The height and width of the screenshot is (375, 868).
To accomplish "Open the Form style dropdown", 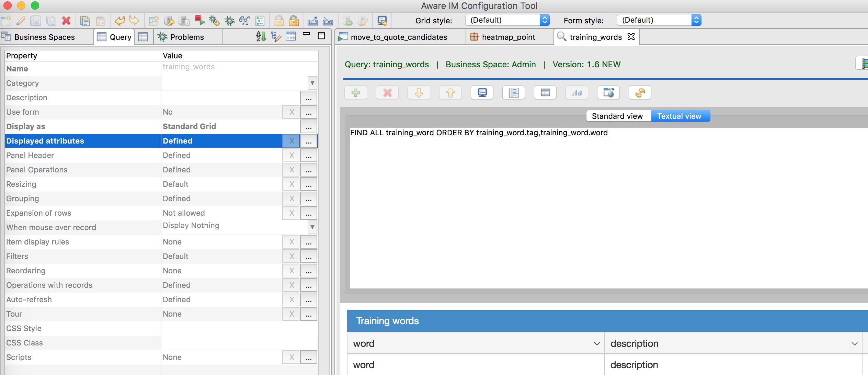I will tap(659, 20).
